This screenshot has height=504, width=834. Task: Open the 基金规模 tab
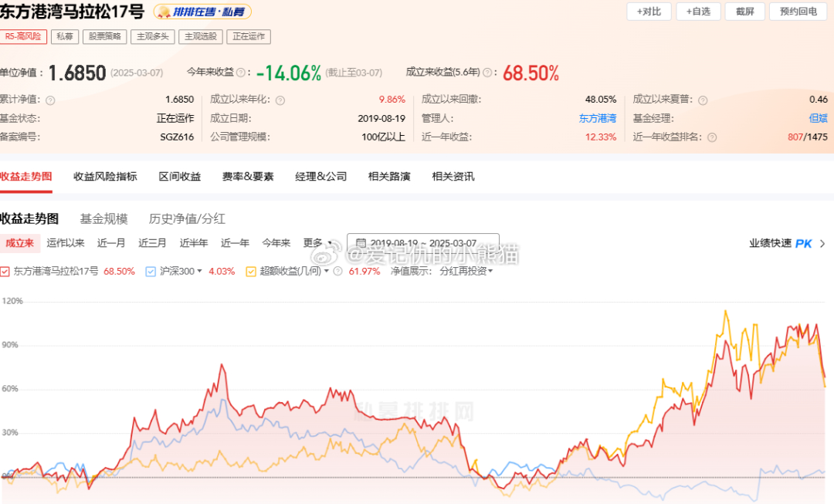103,218
